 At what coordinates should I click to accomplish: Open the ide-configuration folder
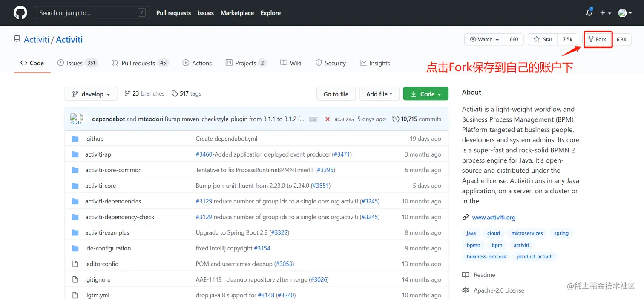pyautogui.click(x=108, y=248)
